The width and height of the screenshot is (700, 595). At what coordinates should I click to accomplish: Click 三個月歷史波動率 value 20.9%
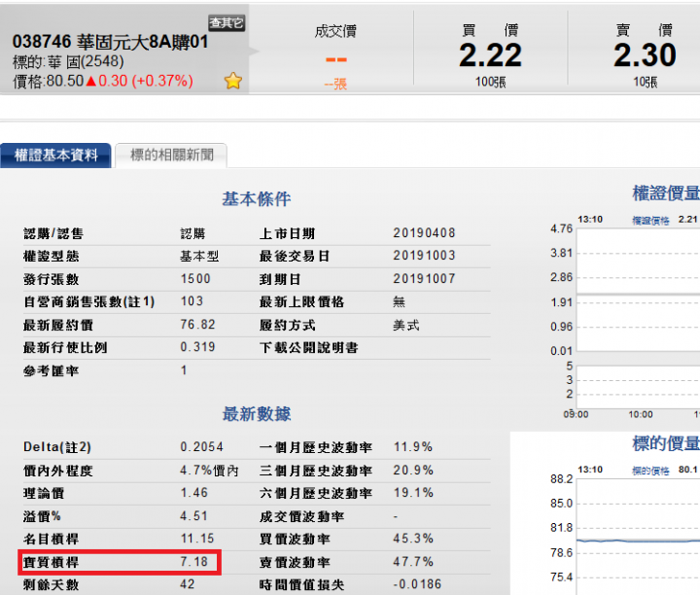coord(413,470)
